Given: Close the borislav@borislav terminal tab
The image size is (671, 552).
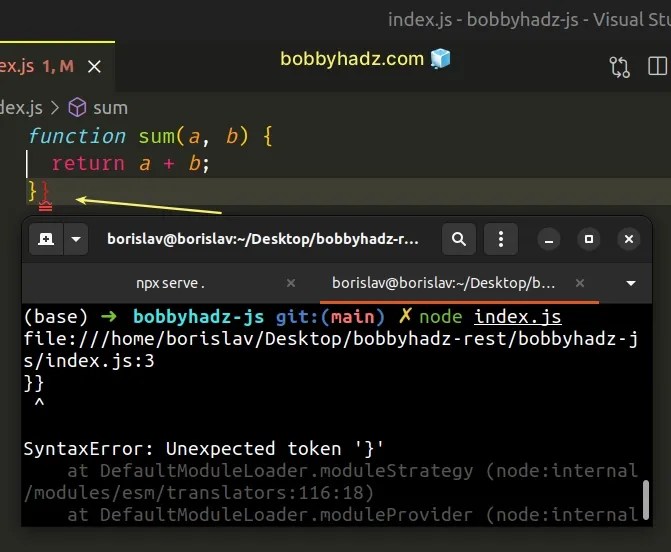Looking at the screenshot, I should [580, 283].
